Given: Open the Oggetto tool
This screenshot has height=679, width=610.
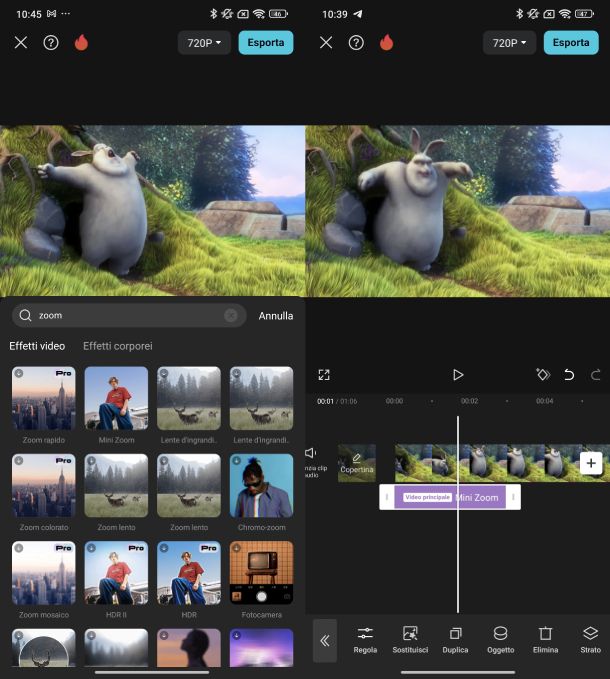Looking at the screenshot, I should click(500, 640).
